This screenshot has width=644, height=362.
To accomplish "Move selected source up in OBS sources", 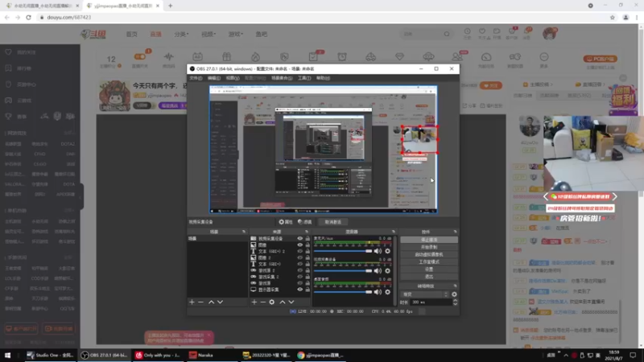I will point(283,302).
